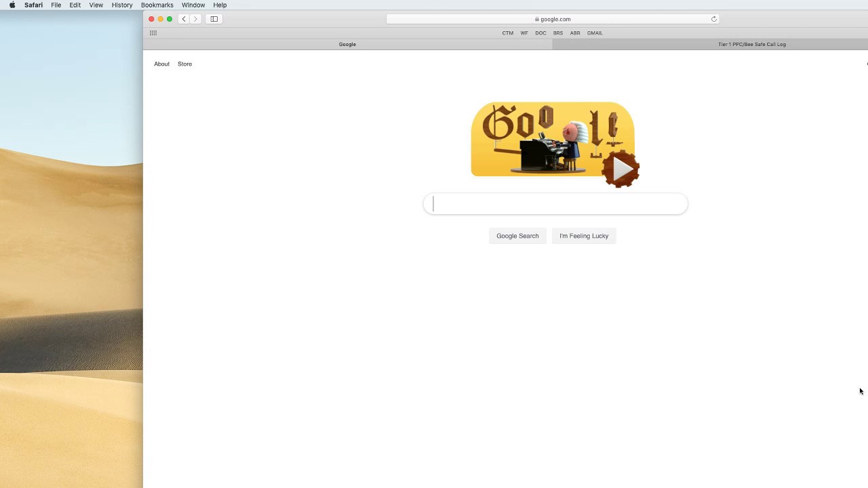Close the Safari window
Viewport: 868px width, 488px height.
[151, 19]
